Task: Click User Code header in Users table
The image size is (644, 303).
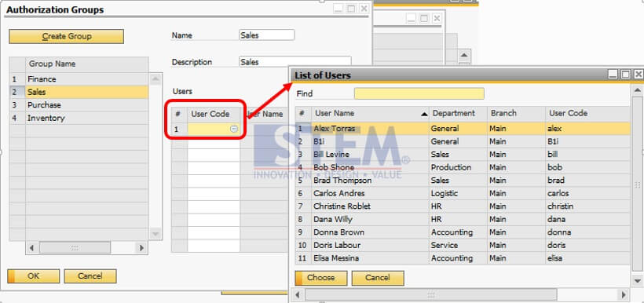Action: click(x=214, y=114)
